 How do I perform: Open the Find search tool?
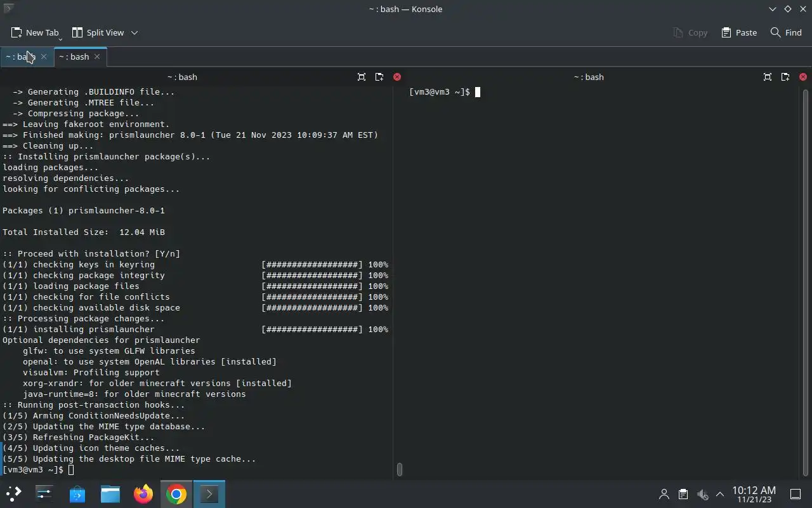(786, 32)
